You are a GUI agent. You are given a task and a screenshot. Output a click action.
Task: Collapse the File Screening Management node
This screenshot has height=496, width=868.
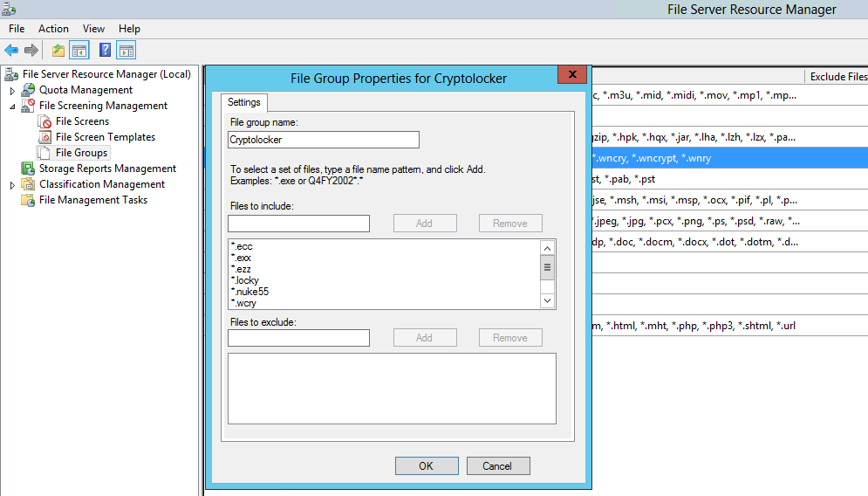point(12,107)
